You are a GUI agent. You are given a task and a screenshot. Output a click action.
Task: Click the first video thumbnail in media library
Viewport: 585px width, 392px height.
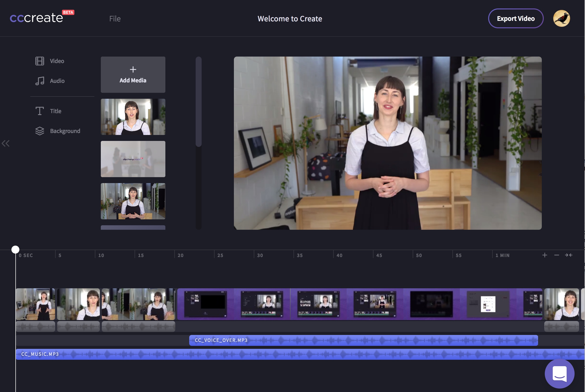(x=133, y=117)
